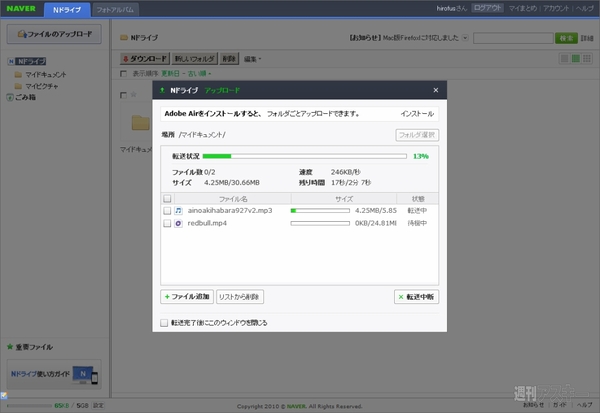Image resolution: width=600 pixels, height=413 pixels.
Task: Click progress bar of redbull.mp4
Action: tap(320, 223)
